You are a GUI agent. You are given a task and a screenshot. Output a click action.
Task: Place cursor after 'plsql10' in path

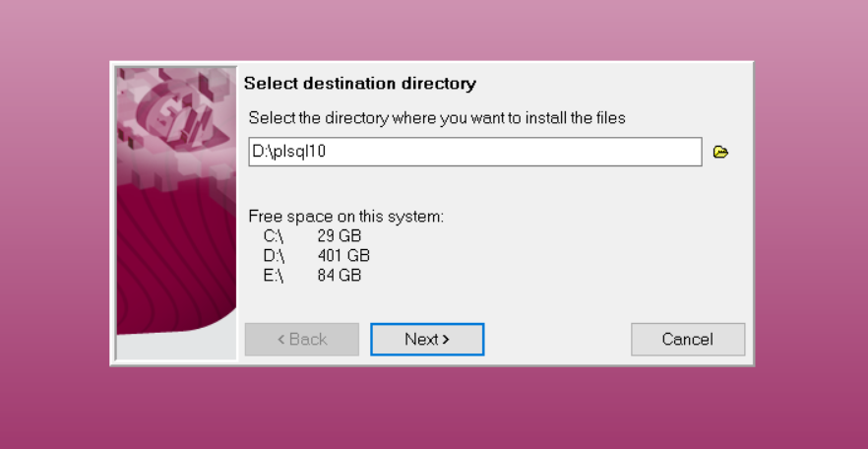click(327, 152)
